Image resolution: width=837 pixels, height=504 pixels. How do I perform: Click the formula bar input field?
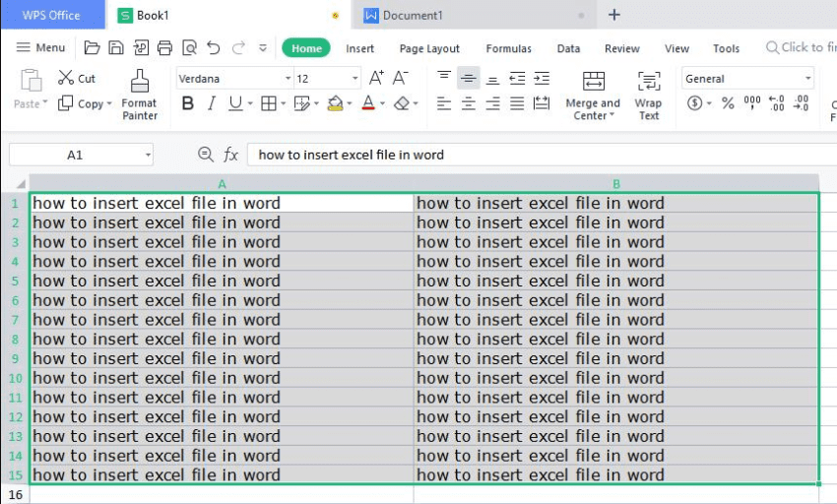coord(542,155)
